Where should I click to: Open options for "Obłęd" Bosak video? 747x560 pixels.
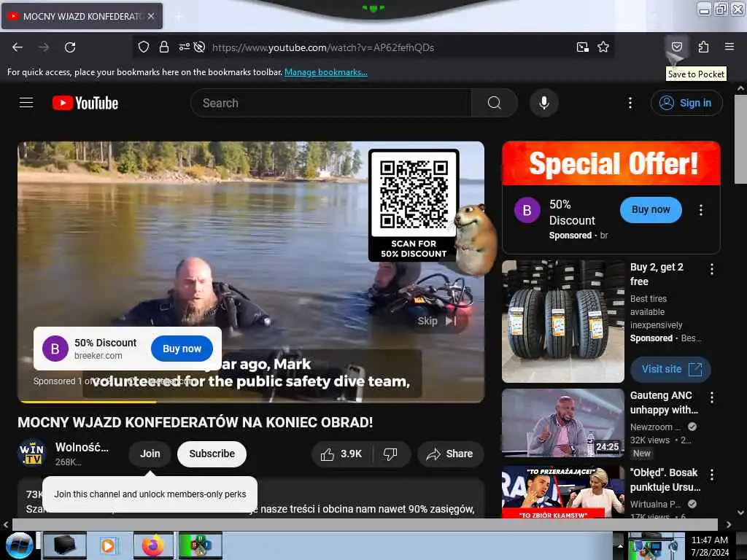(x=712, y=475)
